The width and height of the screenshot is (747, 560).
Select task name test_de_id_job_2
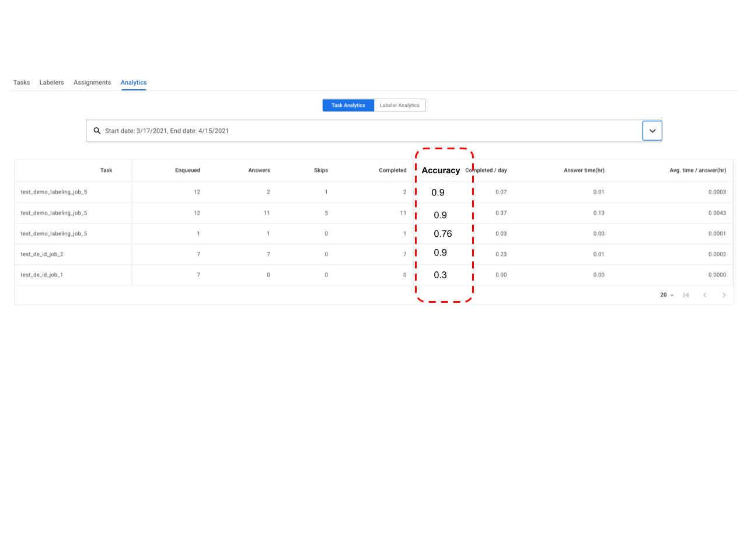(x=42, y=254)
